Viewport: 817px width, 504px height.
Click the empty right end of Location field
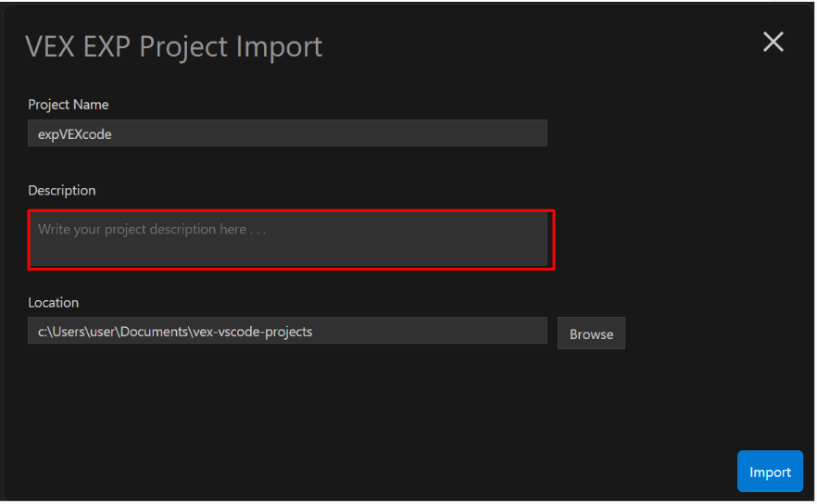point(500,331)
